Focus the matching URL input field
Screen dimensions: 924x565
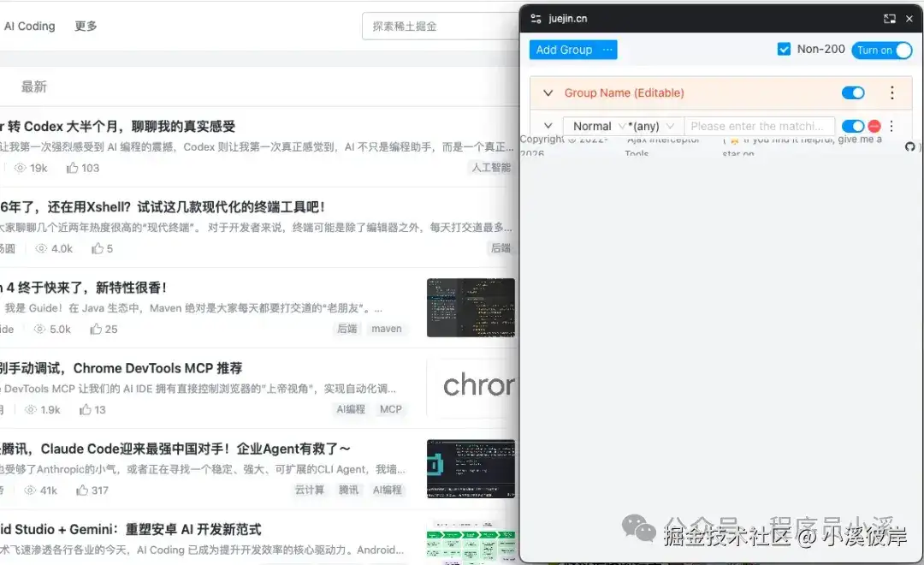[x=759, y=126]
